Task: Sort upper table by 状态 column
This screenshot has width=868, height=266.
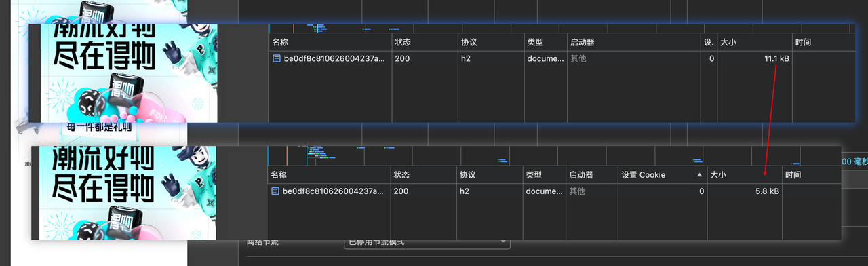Action: 425,42
